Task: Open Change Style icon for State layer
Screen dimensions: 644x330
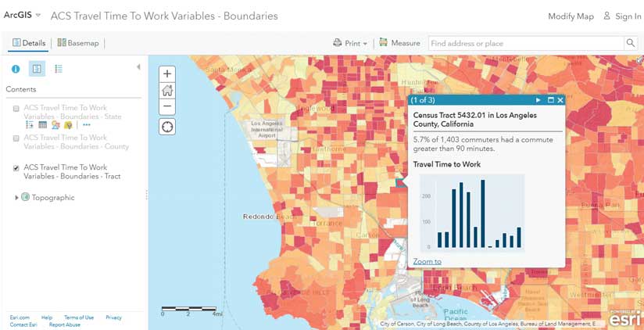Action: tap(55, 124)
